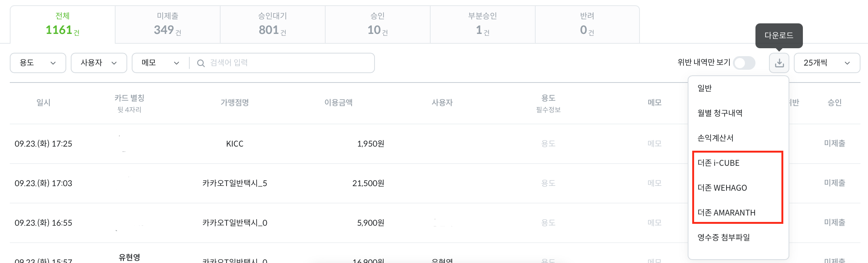Choose 손익계산서 in the download menu
This screenshot has width=868, height=263.
pos(715,138)
